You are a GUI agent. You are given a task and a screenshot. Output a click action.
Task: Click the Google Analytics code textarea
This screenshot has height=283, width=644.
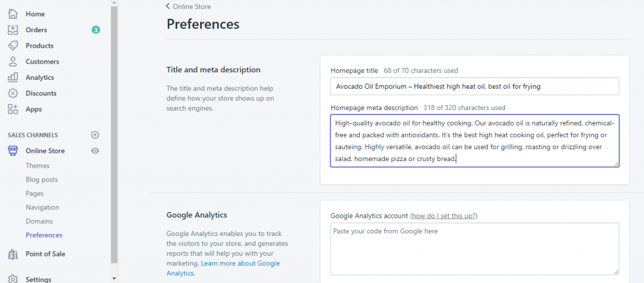[x=474, y=249]
